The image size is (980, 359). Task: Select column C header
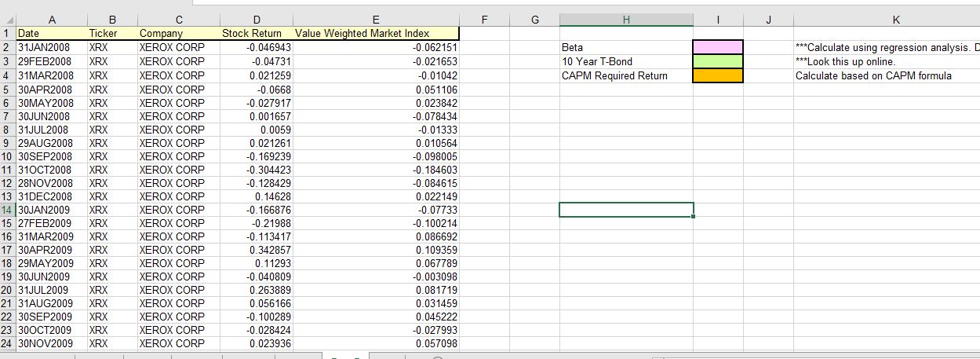177,19
